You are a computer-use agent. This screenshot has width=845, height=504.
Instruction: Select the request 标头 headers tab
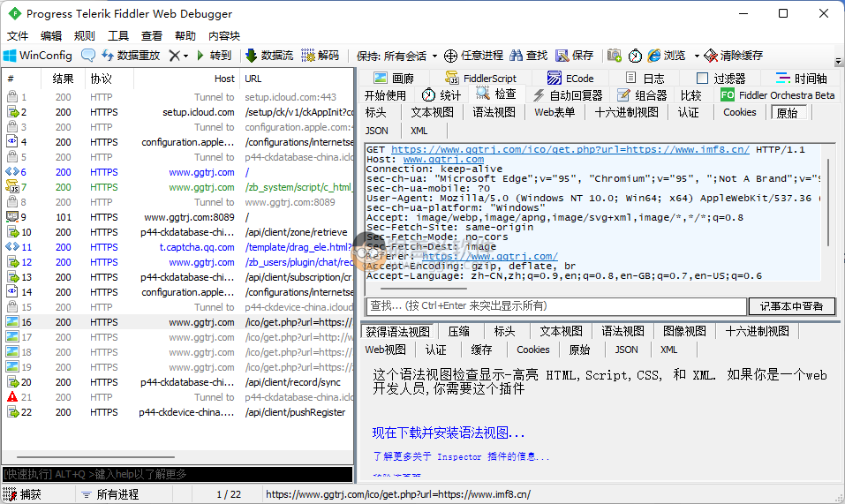click(375, 112)
